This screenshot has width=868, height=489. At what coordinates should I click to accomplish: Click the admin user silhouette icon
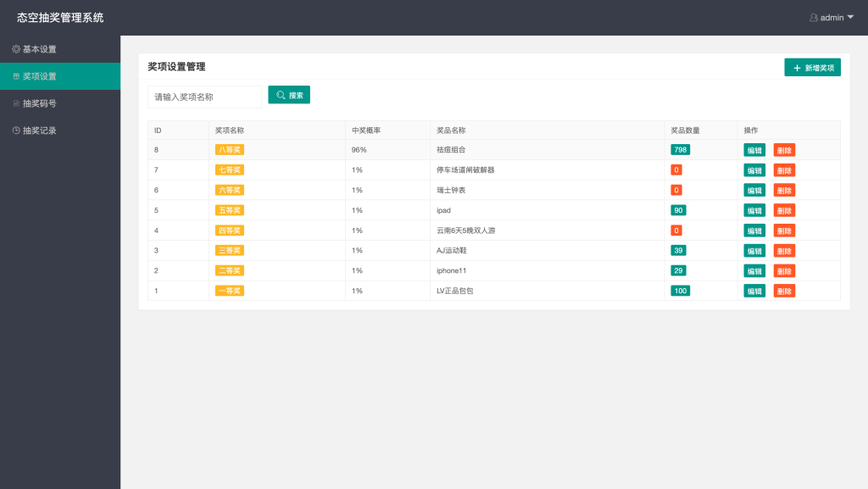tap(814, 17)
